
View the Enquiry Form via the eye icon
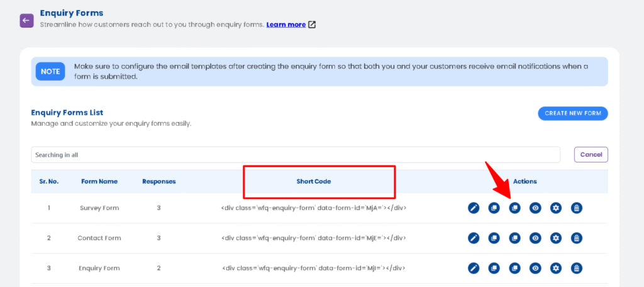pos(535,268)
